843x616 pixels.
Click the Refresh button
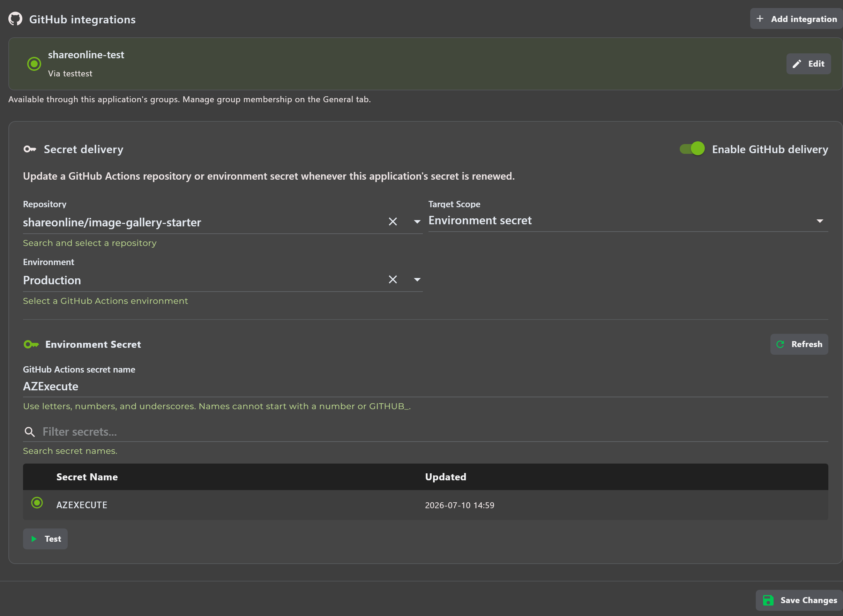click(799, 344)
